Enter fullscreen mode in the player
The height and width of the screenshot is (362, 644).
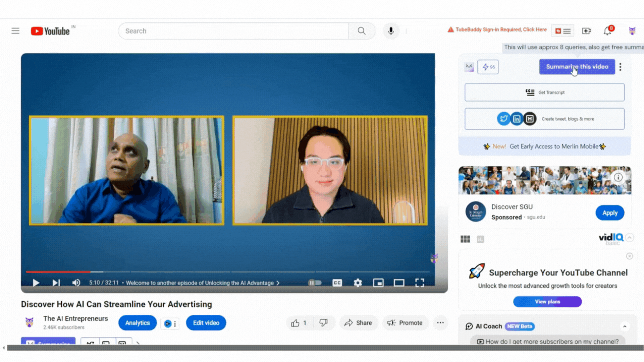[x=419, y=283]
